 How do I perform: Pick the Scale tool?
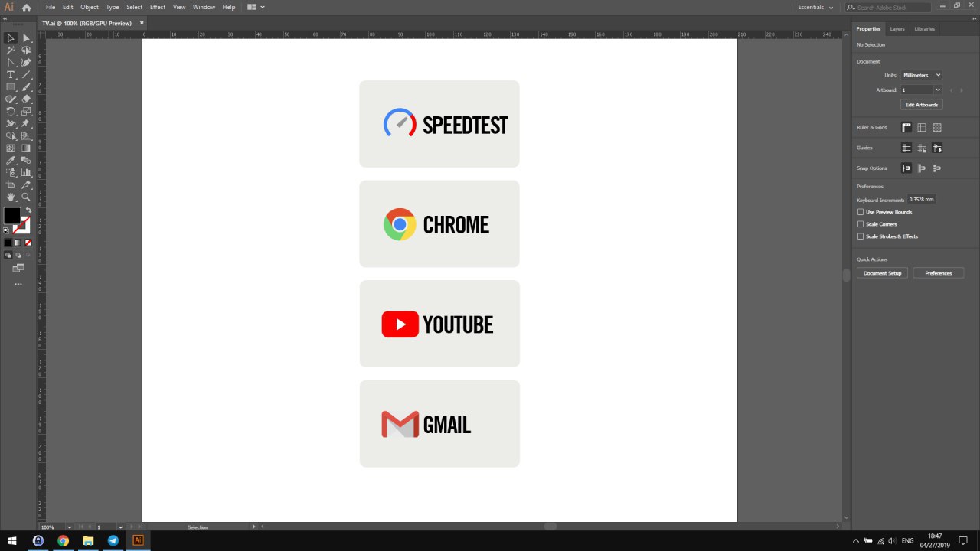pos(26,111)
